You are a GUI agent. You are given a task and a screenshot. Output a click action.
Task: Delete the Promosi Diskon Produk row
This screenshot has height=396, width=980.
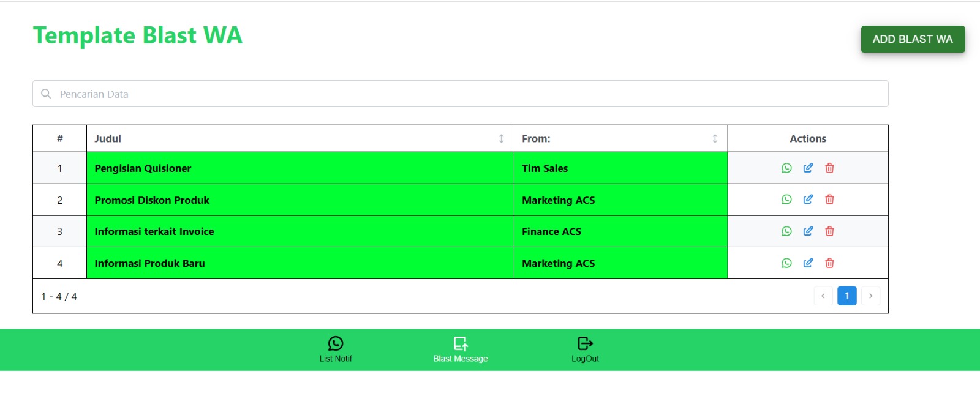(x=829, y=200)
